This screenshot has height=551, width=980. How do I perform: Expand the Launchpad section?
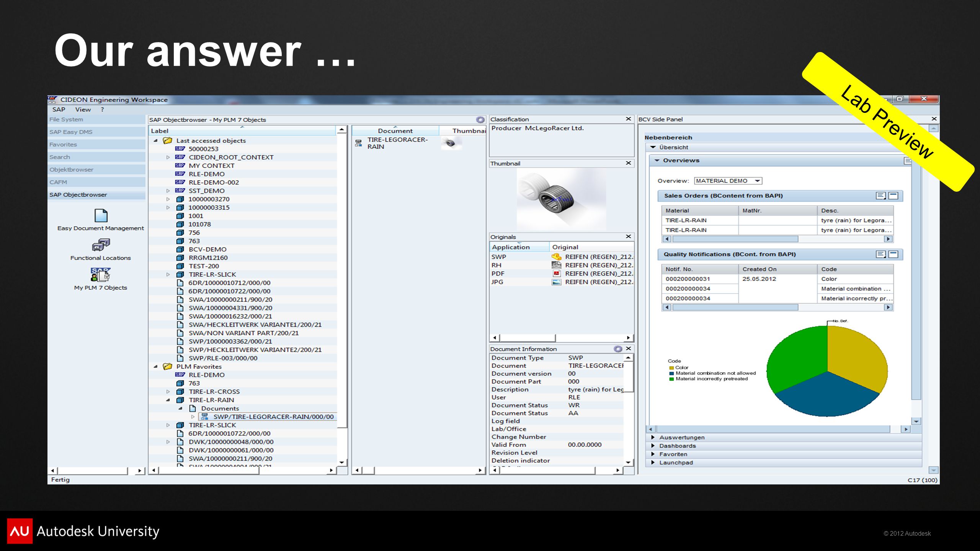[653, 463]
